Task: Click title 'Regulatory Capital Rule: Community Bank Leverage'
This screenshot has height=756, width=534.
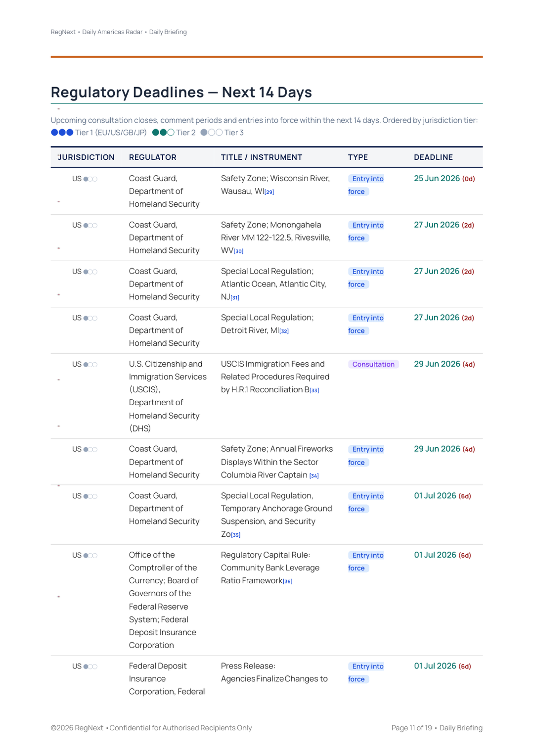Action: pos(270,568)
